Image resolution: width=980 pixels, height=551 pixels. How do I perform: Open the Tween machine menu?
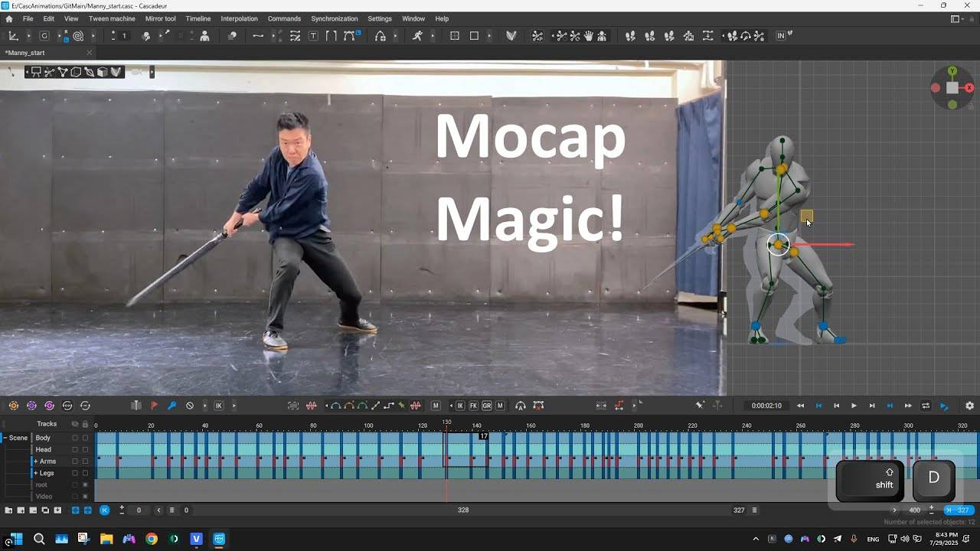112,18
